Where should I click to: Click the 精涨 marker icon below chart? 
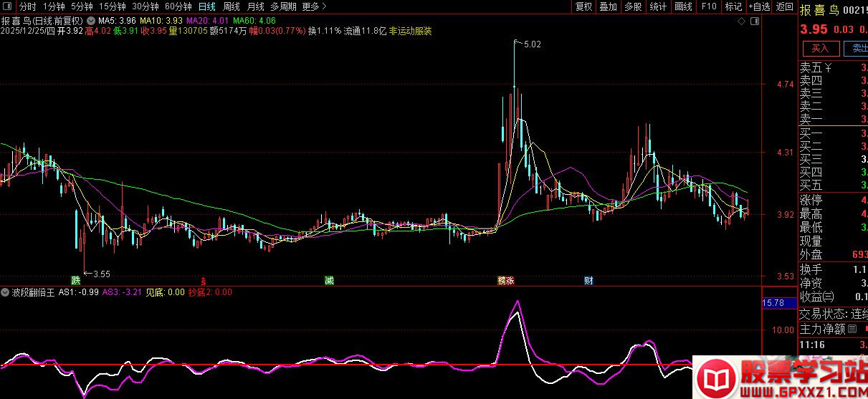pos(506,280)
